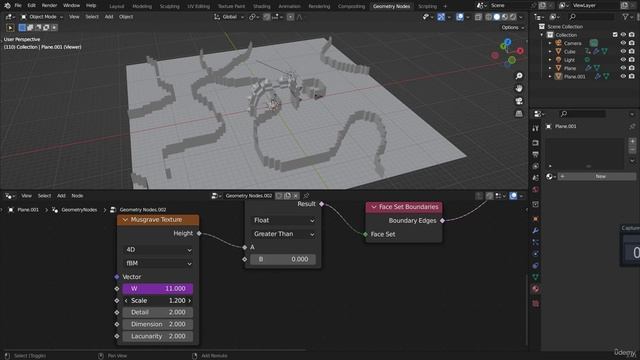Screen dimensions: 640x360
Task: Open the Physics properties tab icon
Action: coord(536,254)
